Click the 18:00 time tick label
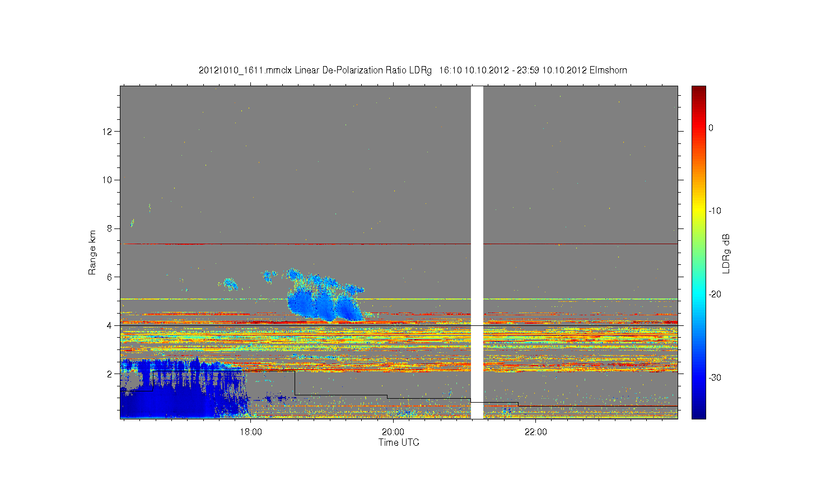 pyautogui.click(x=251, y=432)
